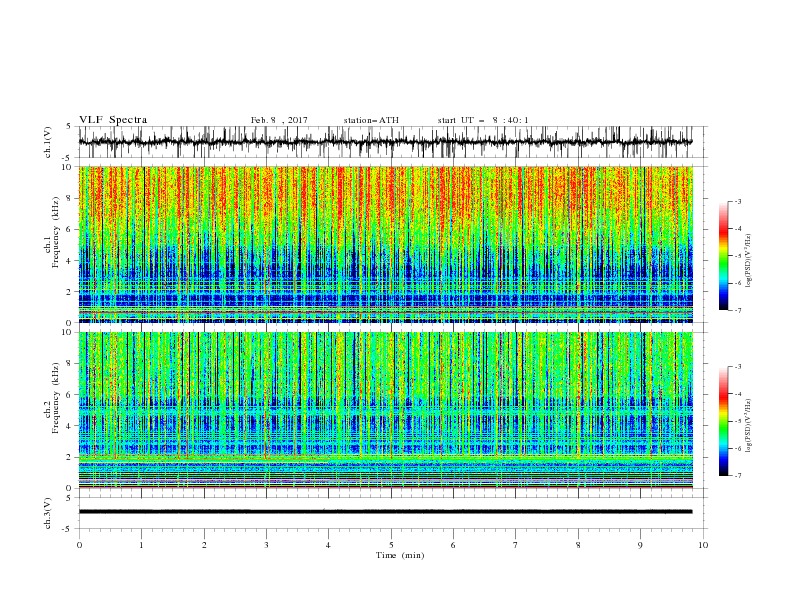Click the "-5" tick on ch.2 colorbar

pos(738,421)
